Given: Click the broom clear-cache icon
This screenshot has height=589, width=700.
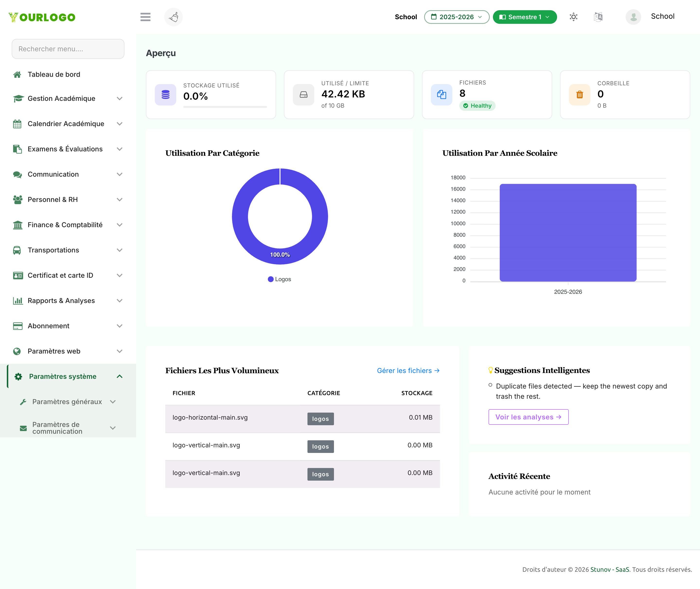Looking at the screenshot, I should [174, 17].
